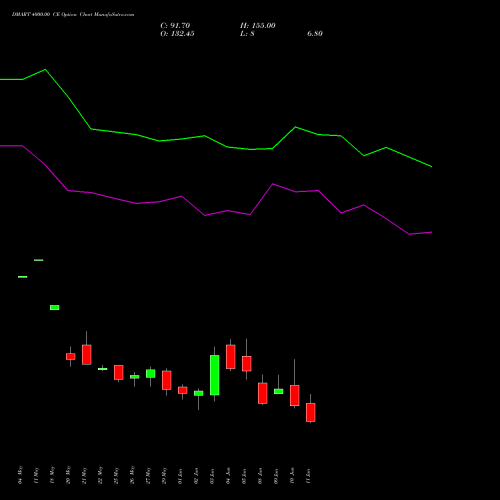Click the "27 May" date axis label
Image resolution: width=500 pixels, height=500 pixels.
tap(149, 475)
